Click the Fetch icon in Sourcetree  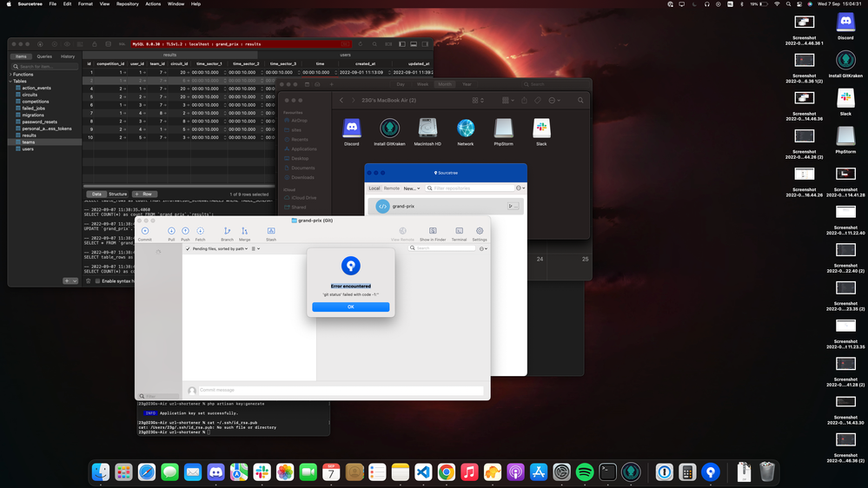point(200,233)
